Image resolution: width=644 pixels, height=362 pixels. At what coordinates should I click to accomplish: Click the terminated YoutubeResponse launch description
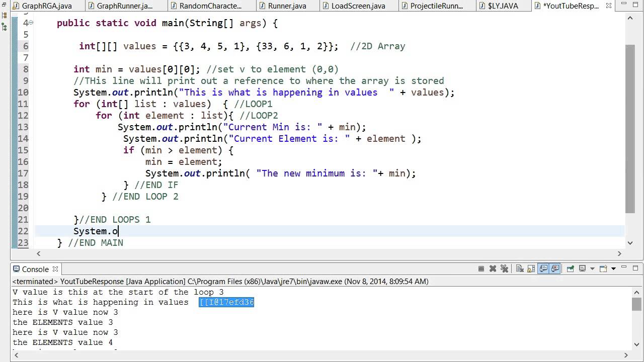click(x=220, y=282)
